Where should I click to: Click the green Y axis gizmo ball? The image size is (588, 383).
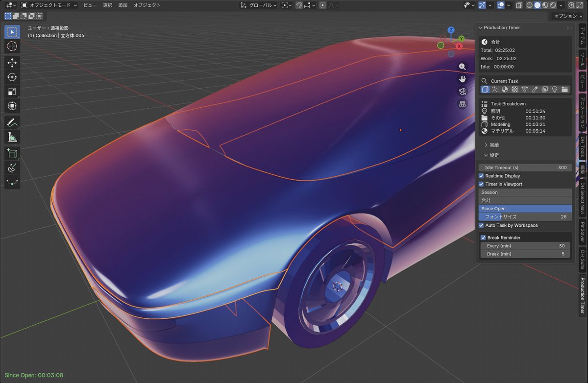(462, 39)
